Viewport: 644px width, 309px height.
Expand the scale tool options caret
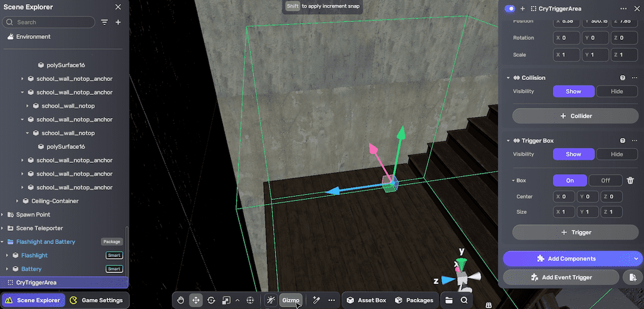click(x=237, y=301)
